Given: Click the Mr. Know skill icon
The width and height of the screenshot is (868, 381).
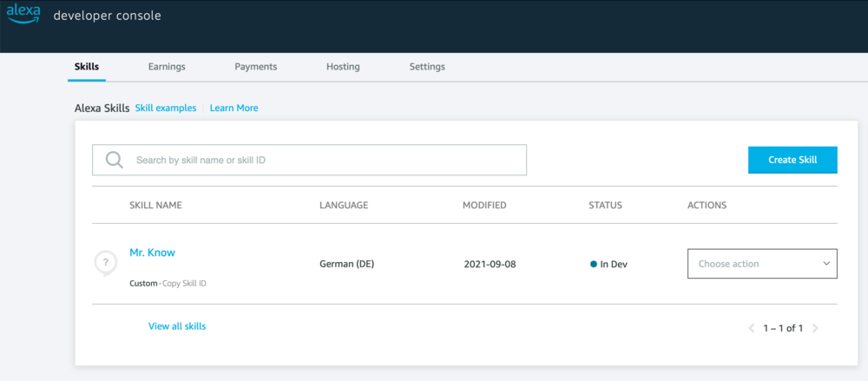Looking at the screenshot, I should click(106, 263).
